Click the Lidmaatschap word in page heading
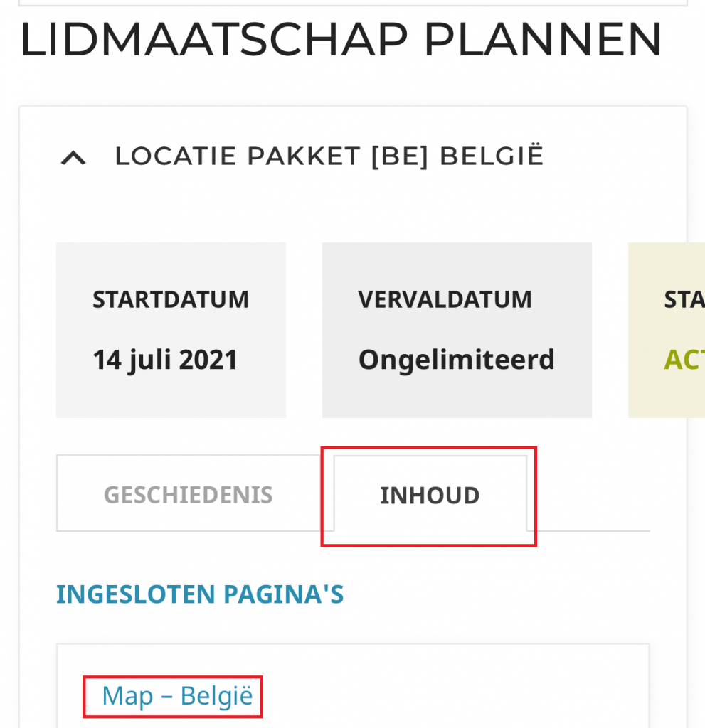705x728 pixels. coord(213,41)
